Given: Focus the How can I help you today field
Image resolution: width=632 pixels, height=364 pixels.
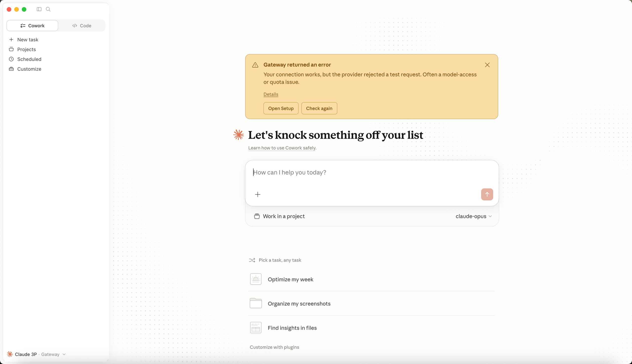Looking at the screenshot, I should tap(372, 172).
